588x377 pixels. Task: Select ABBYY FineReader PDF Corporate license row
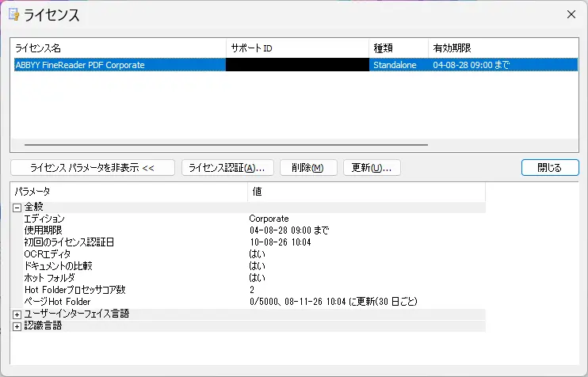tap(296, 65)
